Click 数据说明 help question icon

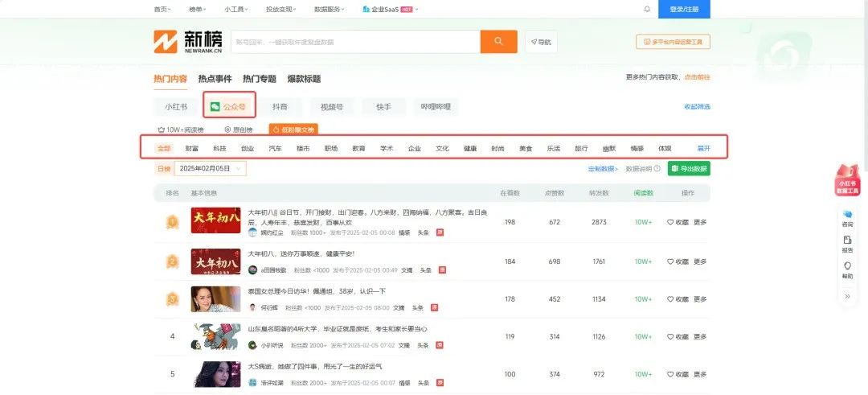click(657, 168)
